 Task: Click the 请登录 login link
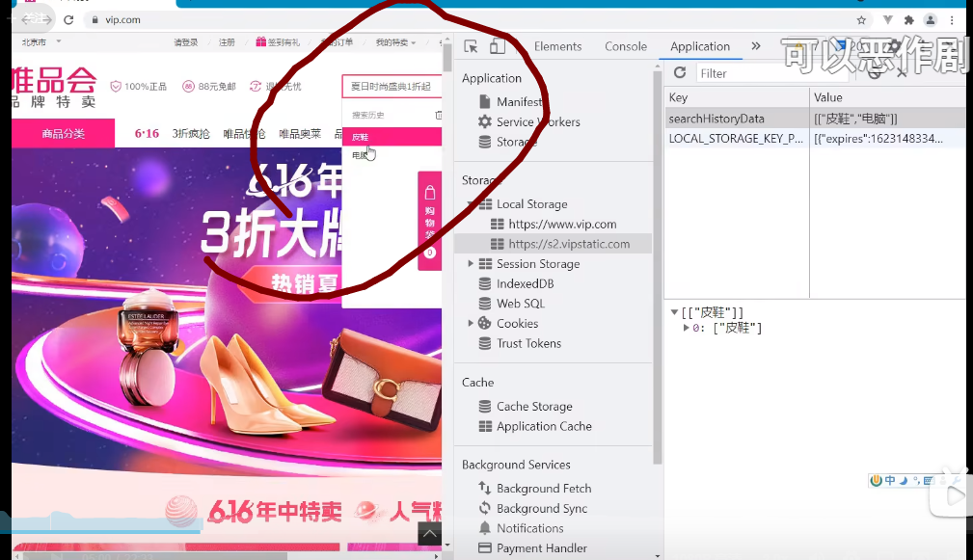click(x=185, y=42)
